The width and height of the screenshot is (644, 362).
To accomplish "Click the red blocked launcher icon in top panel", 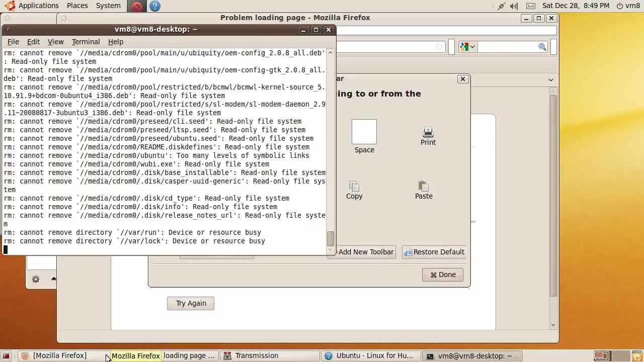I will coord(136,6).
